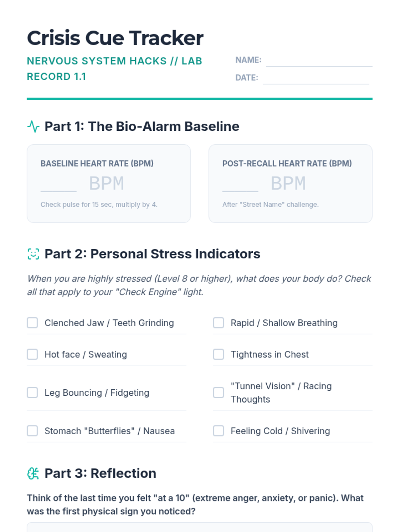The image size is (399, 532).
Task: Click the Name input line
Action: [x=319, y=61]
